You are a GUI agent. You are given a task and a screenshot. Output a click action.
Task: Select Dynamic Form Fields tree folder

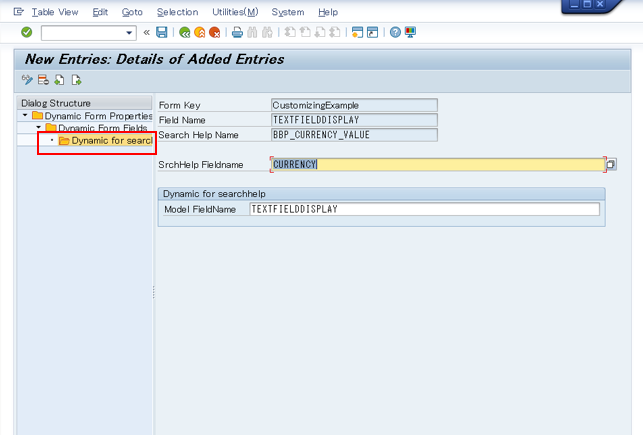[96, 128]
